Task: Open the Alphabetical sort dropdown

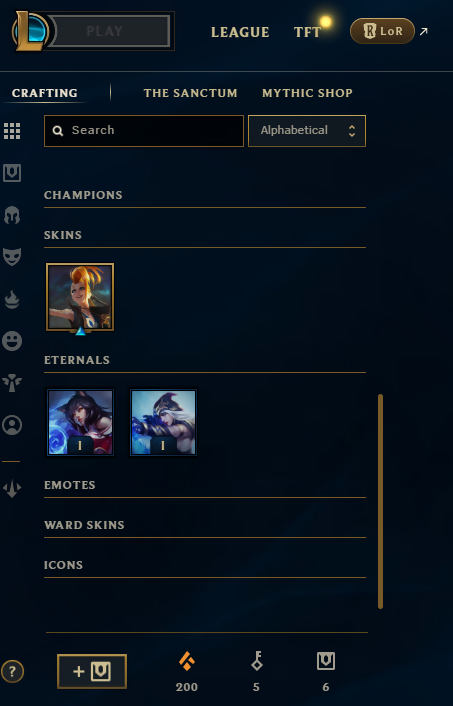Action: (x=307, y=131)
